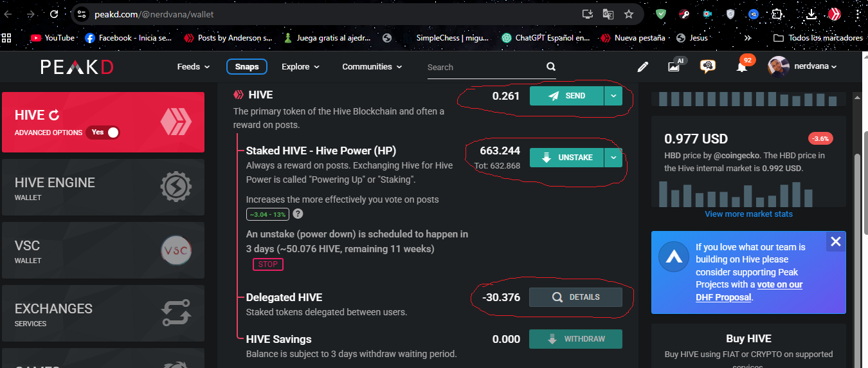Select the Hive Engine wallet panel
Viewport: 868px width, 368px height.
point(104,187)
